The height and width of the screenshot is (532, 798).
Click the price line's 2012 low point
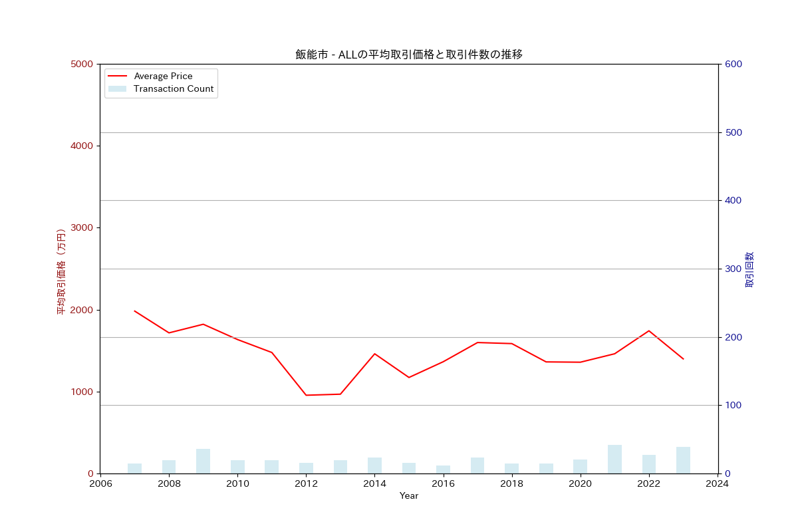306,395
